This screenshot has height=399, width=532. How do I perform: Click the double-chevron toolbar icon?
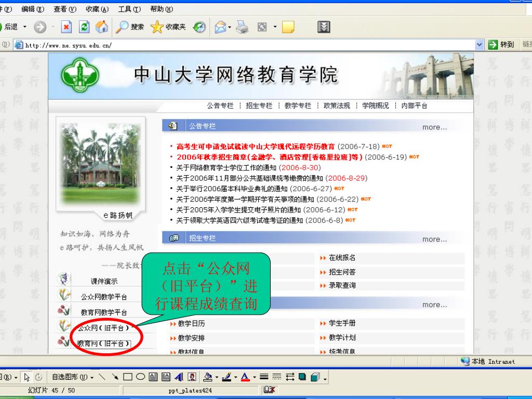click(324, 27)
